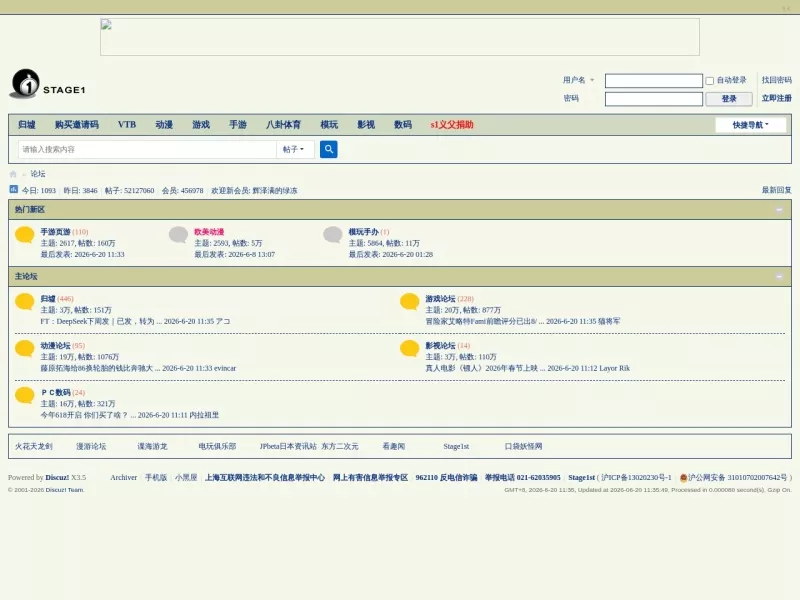Click the Discuz! powered-by link

point(57,478)
